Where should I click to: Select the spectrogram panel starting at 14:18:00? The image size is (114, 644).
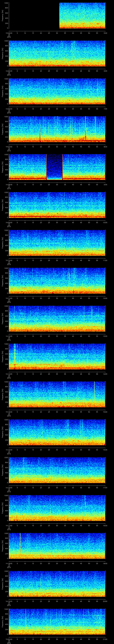pos(57,546)
